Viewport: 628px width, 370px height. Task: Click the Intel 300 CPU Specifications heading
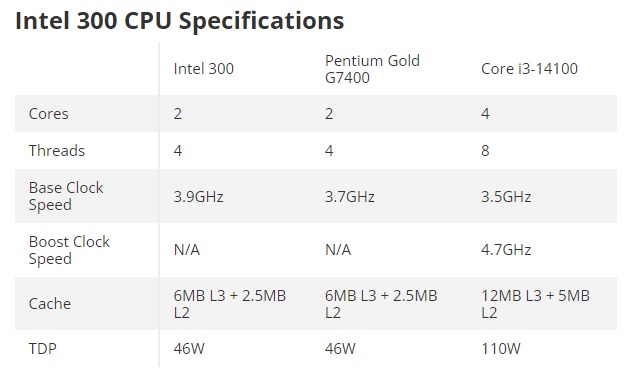179,20
